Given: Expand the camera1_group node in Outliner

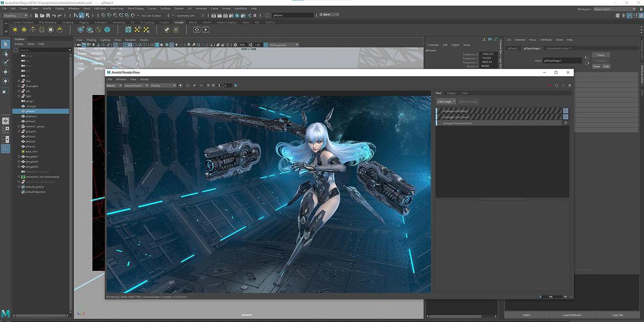Looking at the screenshot, I should 19,126.
